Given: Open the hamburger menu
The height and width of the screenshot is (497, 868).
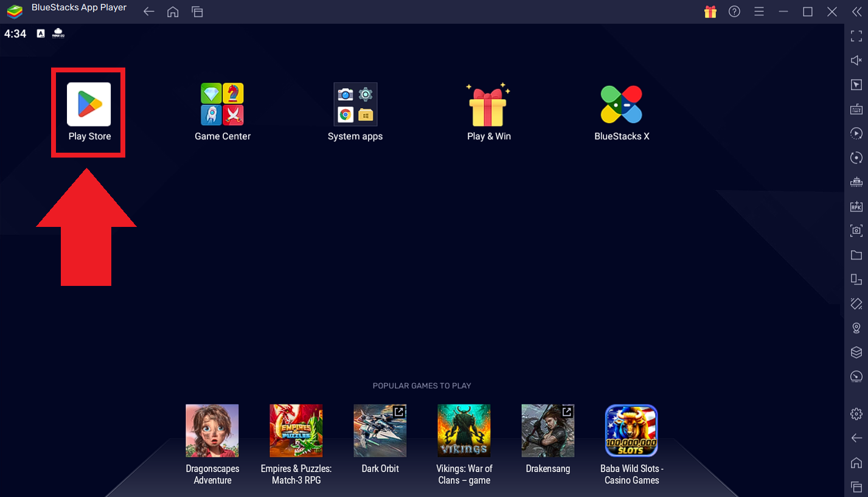Looking at the screenshot, I should coord(759,11).
